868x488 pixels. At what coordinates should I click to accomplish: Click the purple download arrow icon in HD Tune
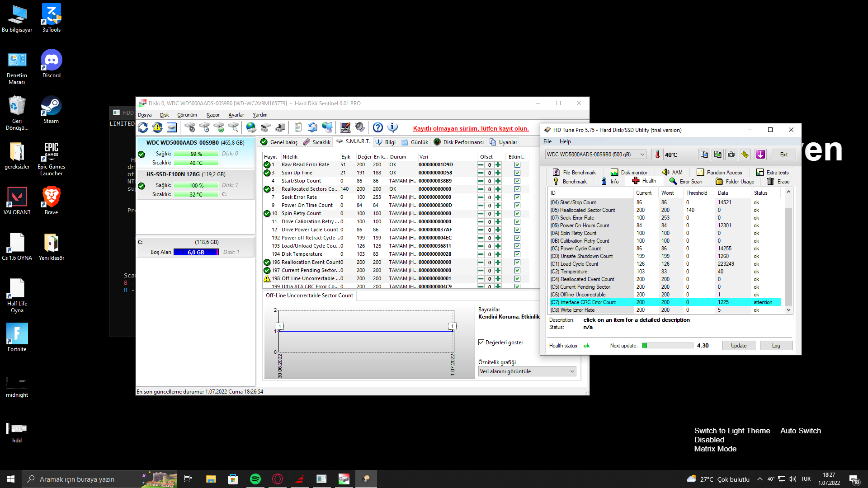coord(760,155)
